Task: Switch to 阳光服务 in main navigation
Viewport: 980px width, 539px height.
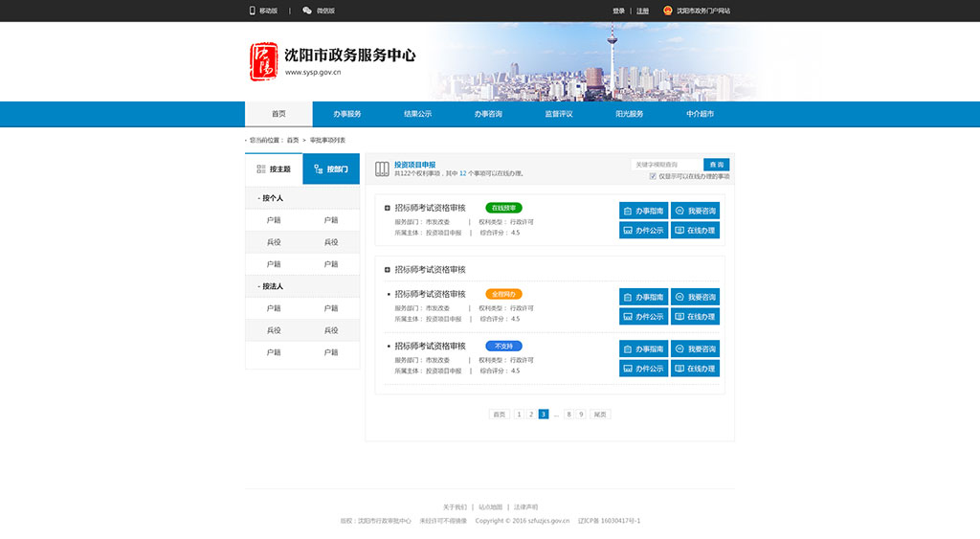Action: coord(629,114)
